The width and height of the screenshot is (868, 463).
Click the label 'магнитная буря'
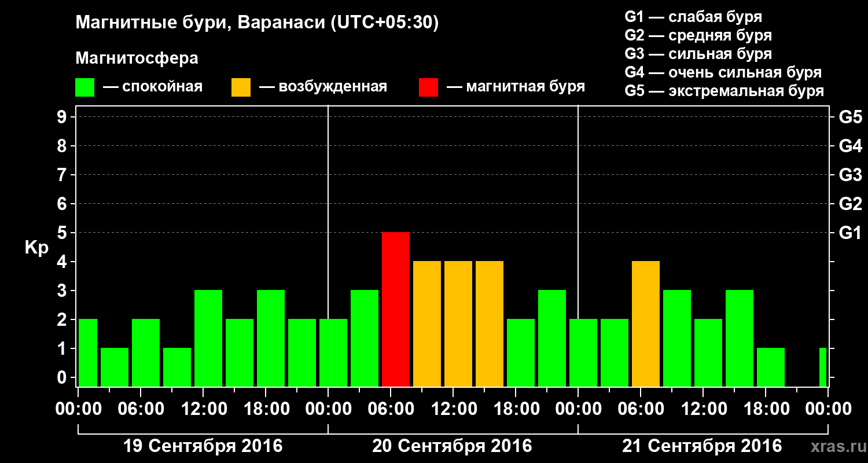click(x=525, y=87)
